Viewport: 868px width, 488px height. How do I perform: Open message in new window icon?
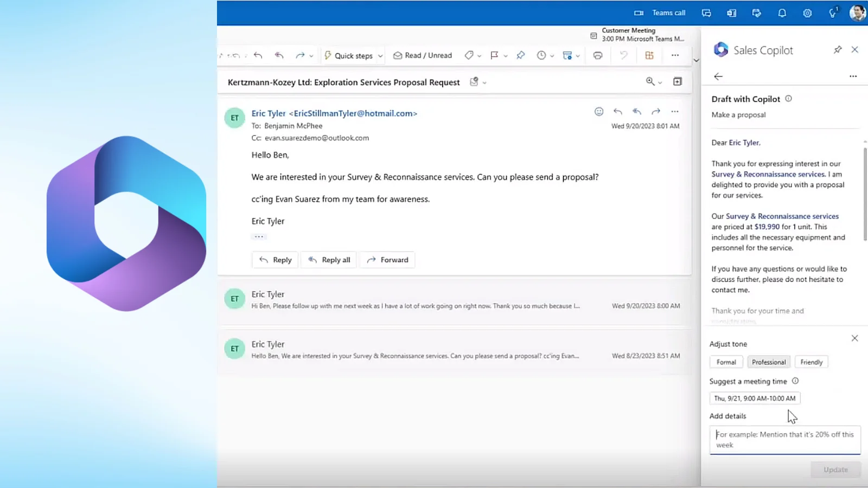(678, 81)
